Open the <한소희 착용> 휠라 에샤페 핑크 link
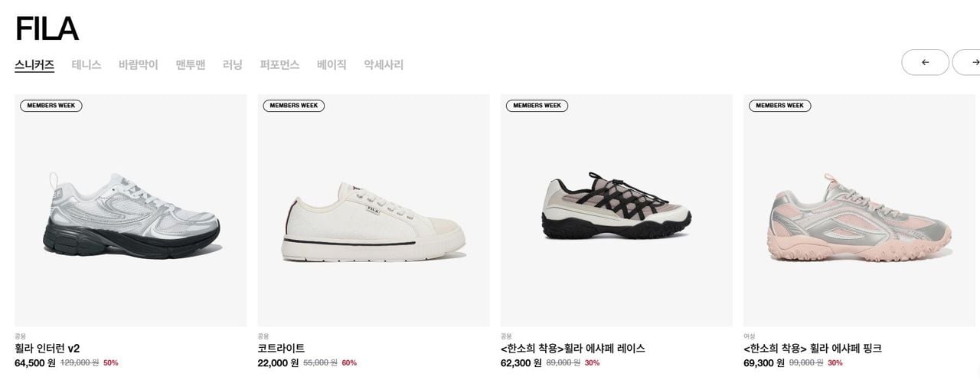The image size is (980, 390). point(812,348)
